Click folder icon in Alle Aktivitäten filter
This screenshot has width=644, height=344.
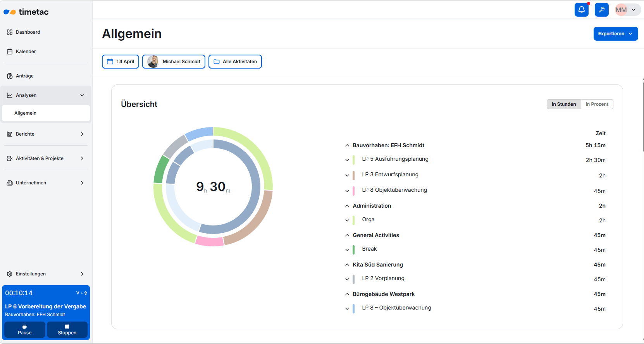point(217,62)
